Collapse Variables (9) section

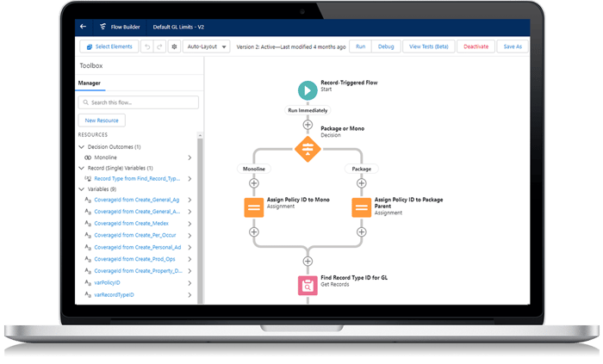[x=81, y=189]
